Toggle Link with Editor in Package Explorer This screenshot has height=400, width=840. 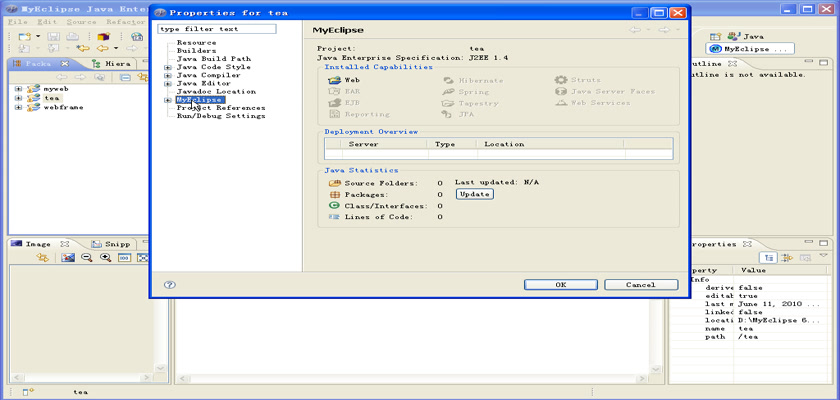(x=142, y=77)
